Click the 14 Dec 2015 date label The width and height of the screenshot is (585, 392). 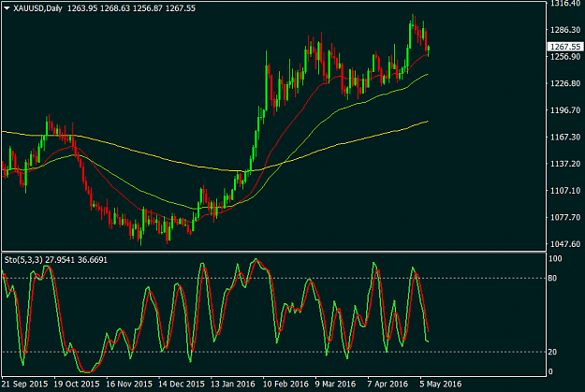tap(182, 384)
